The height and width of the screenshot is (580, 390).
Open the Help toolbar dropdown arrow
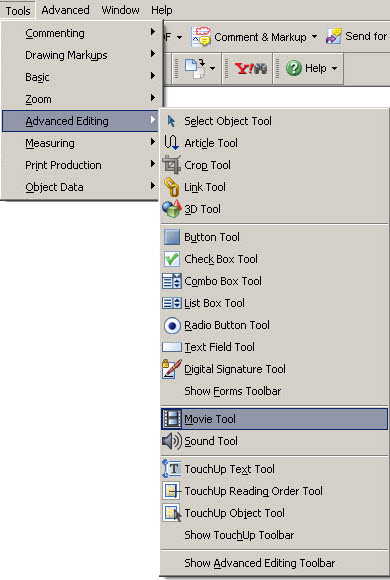point(334,68)
